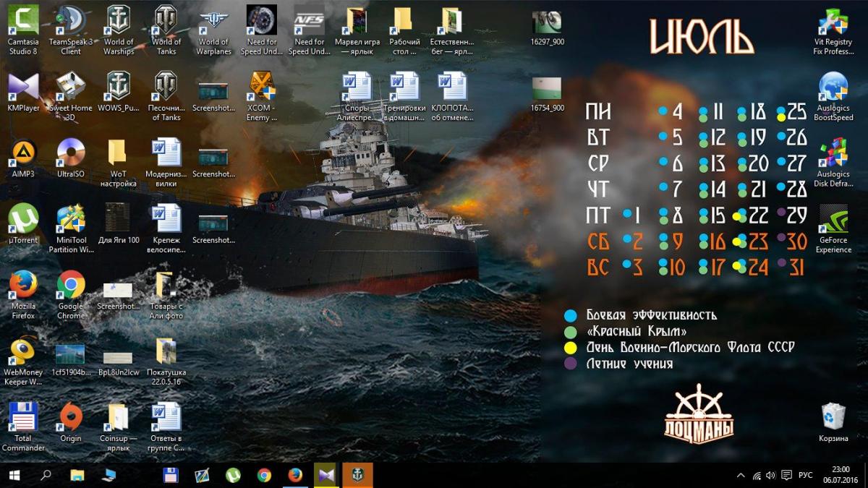Select Рабочий стол folder shortcut
Viewport: 868px width, 488px height.
tap(404, 30)
